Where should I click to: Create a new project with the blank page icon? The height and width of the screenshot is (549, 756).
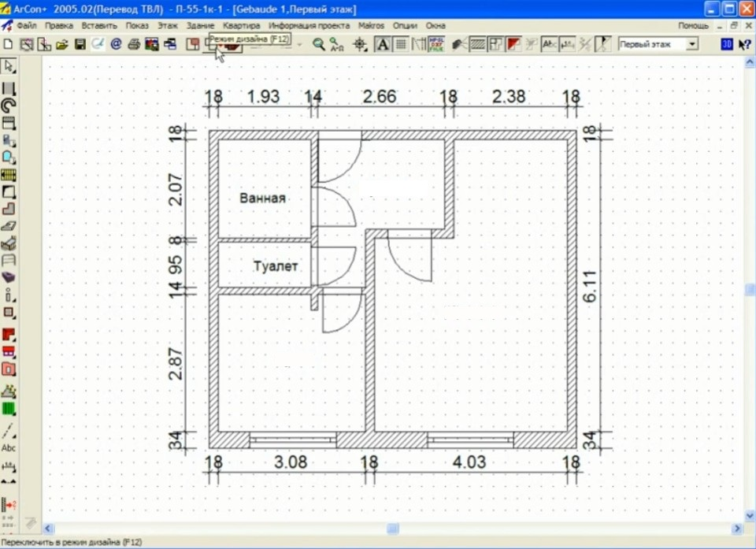click(x=8, y=44)
